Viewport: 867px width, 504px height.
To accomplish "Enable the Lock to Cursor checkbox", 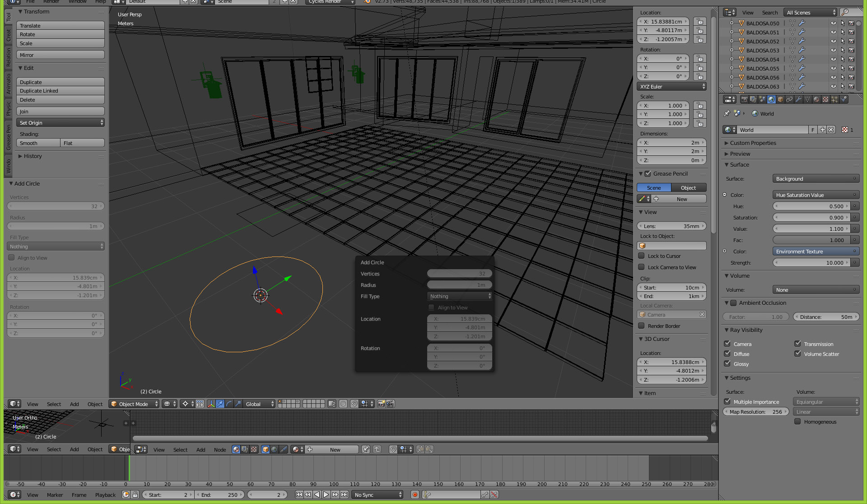I will [641, 256].
